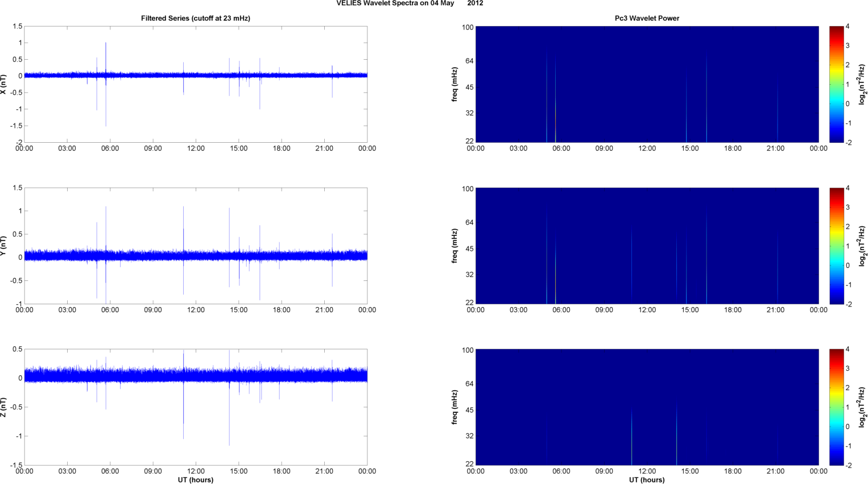
Task: Click the VELIES Wavelet Spectra figure title
Action: [x=410, y=3]
